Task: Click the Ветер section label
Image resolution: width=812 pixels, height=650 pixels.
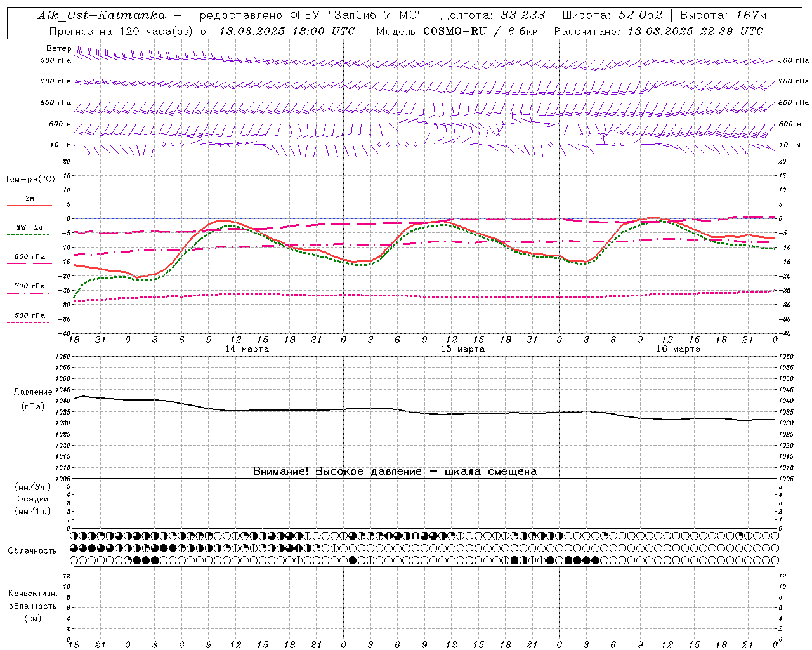Action: click(x=58, y=48)
